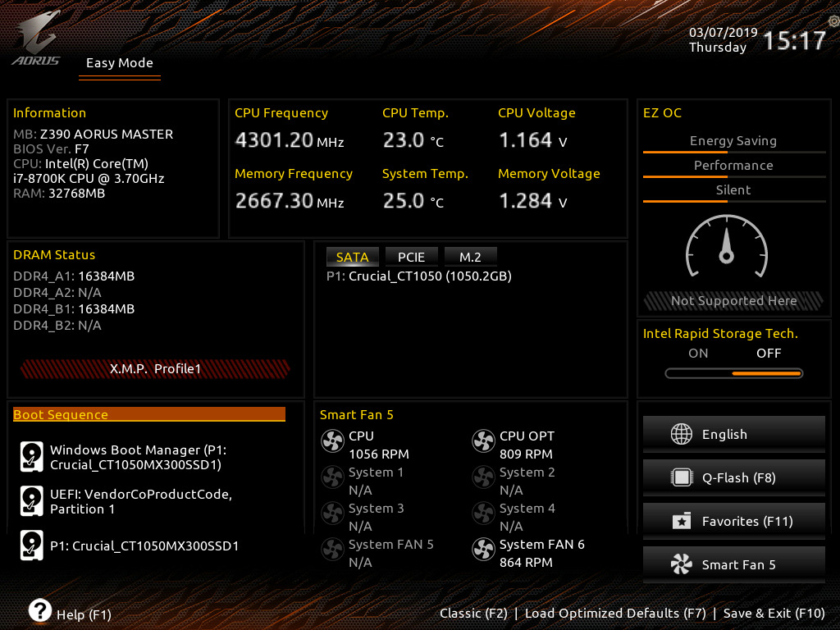Image resolution: width=840 pixels, height=630 pixels.
Task: Click the fan icon in Smart Fan 5 button
Action: click(682, 564)
